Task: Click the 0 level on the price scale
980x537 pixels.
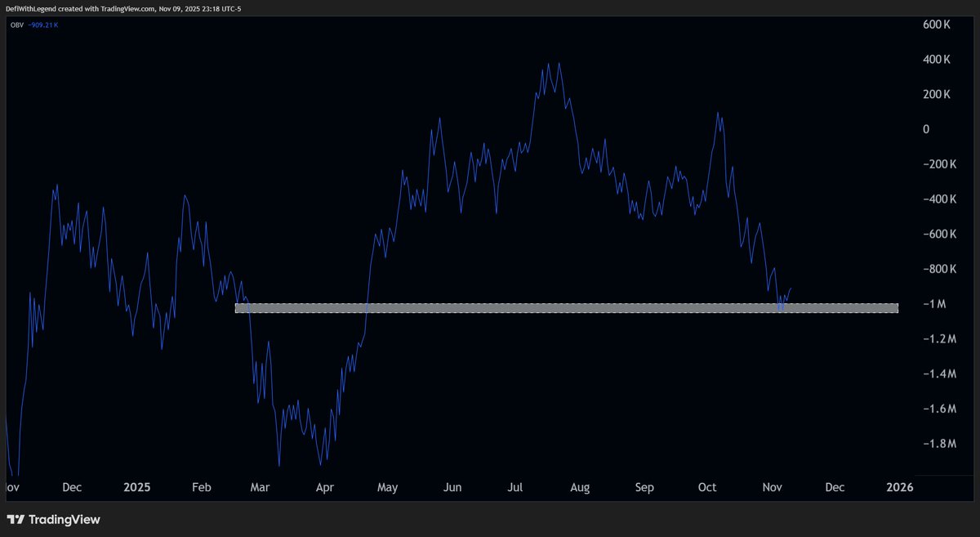Action: (x=925, y=128)
